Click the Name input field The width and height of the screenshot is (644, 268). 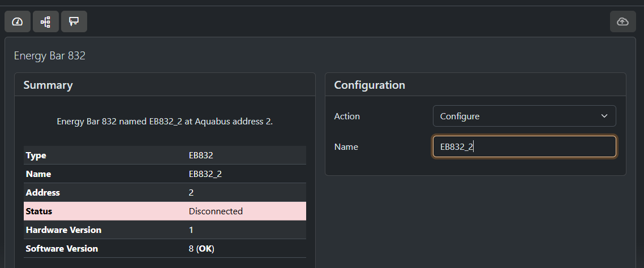[523, 146]
